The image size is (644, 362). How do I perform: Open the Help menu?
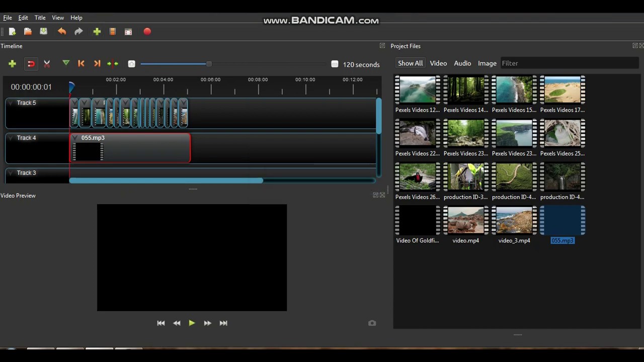[x=76, y=18]
